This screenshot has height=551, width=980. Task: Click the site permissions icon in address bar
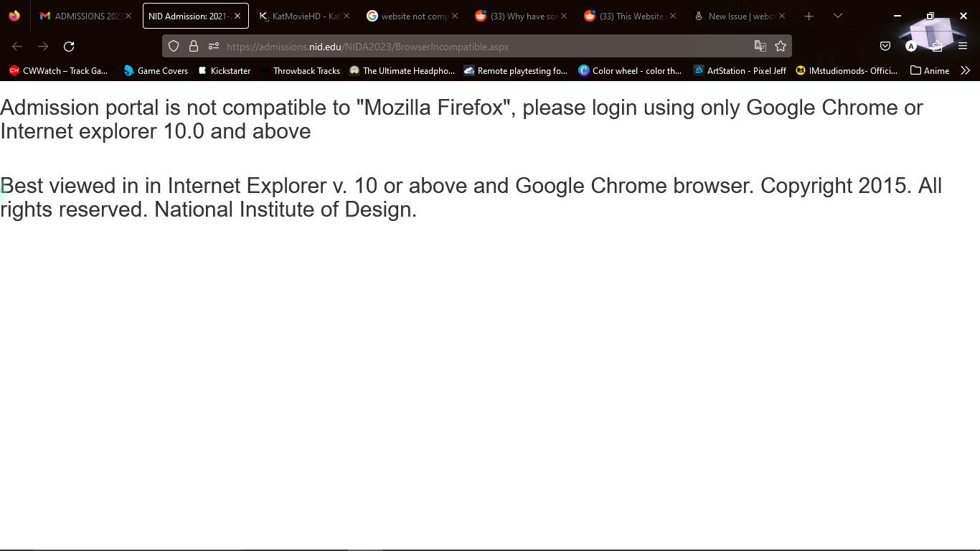[213, 47]
